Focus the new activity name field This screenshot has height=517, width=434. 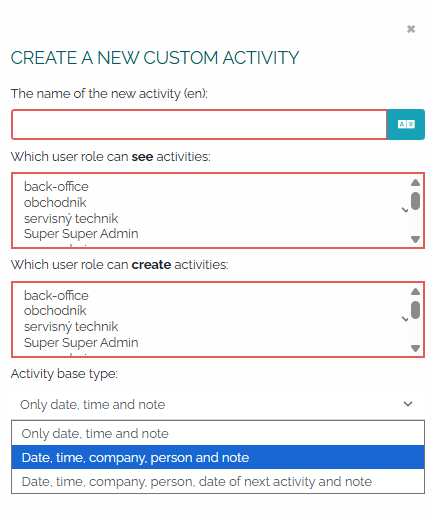coord(199,124)
